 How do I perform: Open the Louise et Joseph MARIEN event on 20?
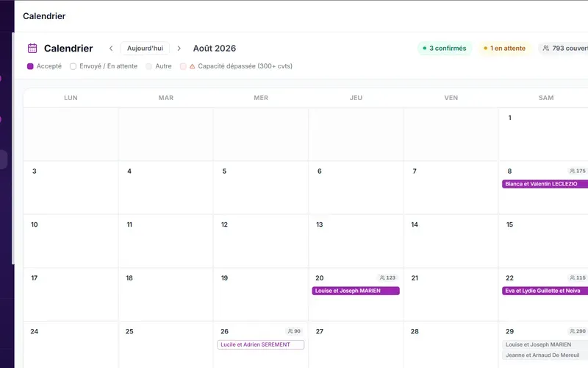point(356,291)
